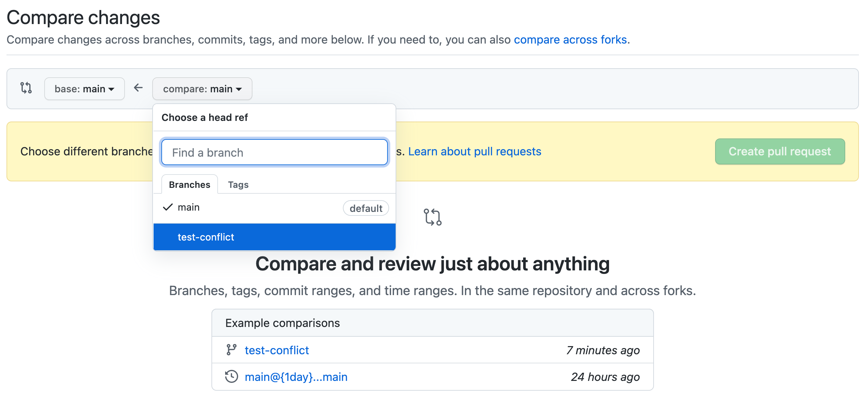Click the branch icon next to test-conflict
The height and width of the screenshot is (403, 868).
pyautogui.click(x=232, y=350)
